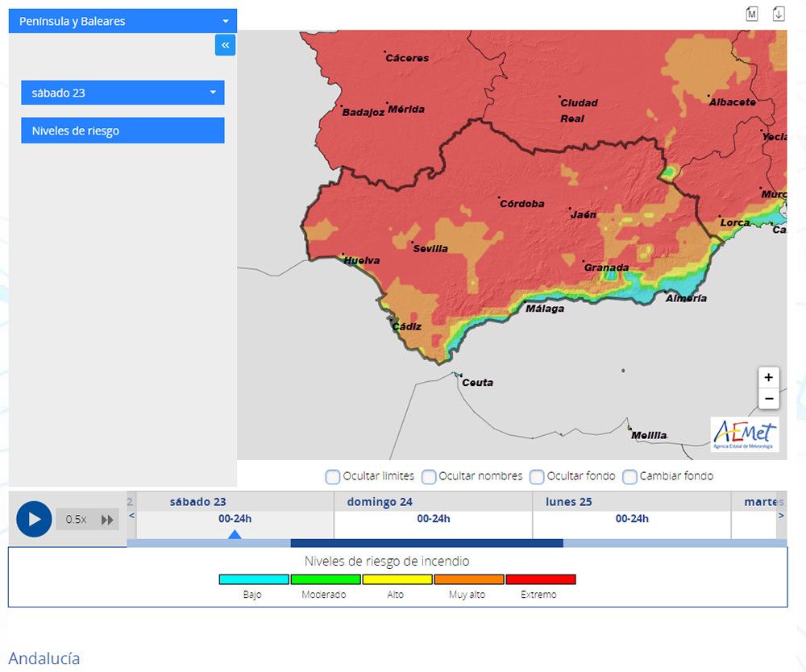The width and height of the screenshot is (806, 672).
Task: Click Huelva label on the map
Action: pyautogui.click(x=362, y=261)
